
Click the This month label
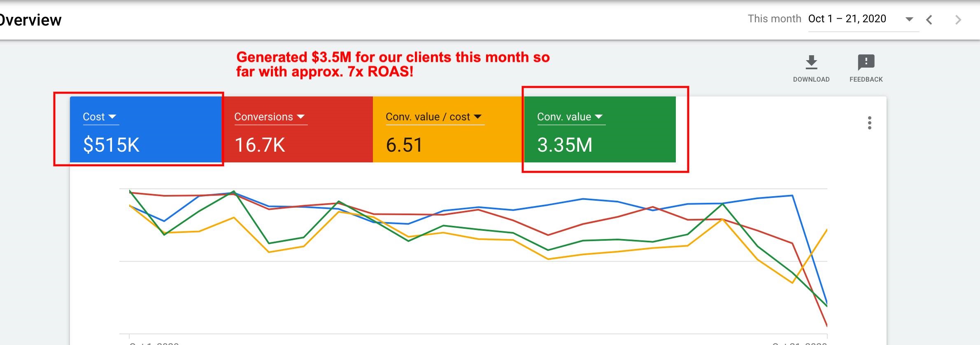coord(774,19)
